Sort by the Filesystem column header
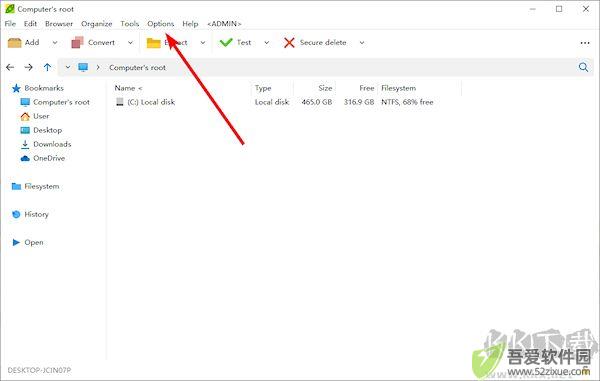This screenshot has height=381, width=600. (x=398, y=88)
